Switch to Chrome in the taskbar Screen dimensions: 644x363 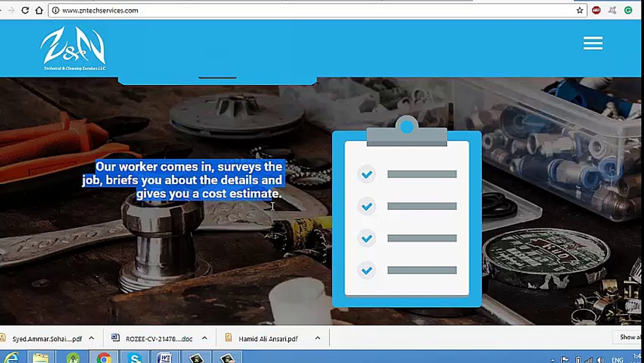[104, 358]
